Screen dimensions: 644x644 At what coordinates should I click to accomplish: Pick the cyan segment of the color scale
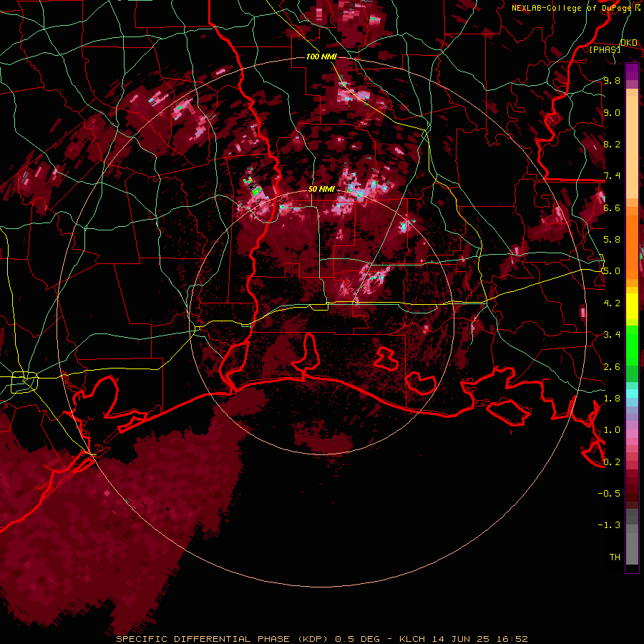pos(632,394)
